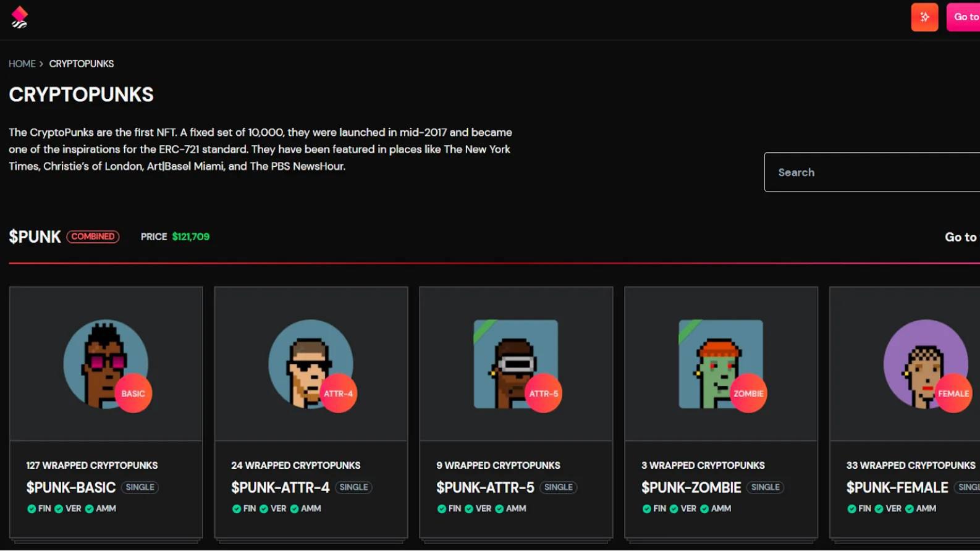Open the $PUNK-ATTR-5 punk avatar thumbnail
The image size is (980, 551).
coord(516,364)
